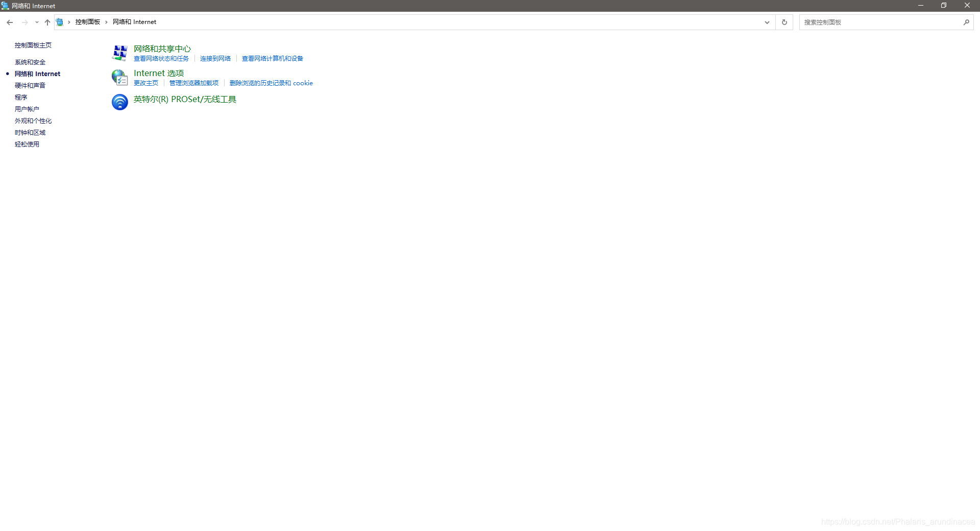Open 英特尔(R) PROSet/无线工具 link
The width and height of the screenshot is (980, 531).
tap(185, 99)
